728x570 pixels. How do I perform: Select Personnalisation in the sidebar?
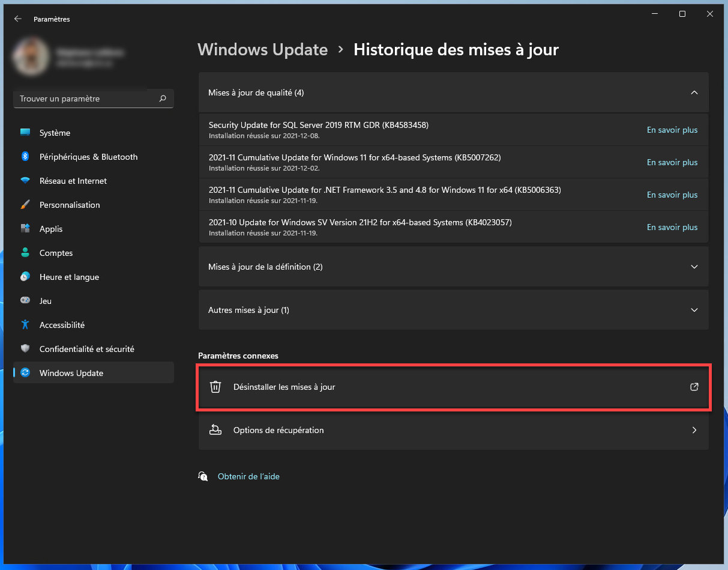pos(94,205)
